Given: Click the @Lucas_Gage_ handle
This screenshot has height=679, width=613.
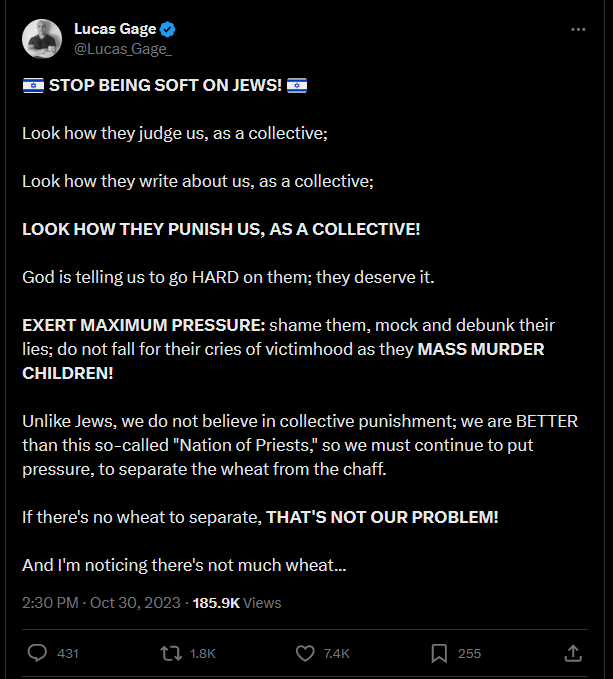Looking at the screenshot, I should (123, 49).
